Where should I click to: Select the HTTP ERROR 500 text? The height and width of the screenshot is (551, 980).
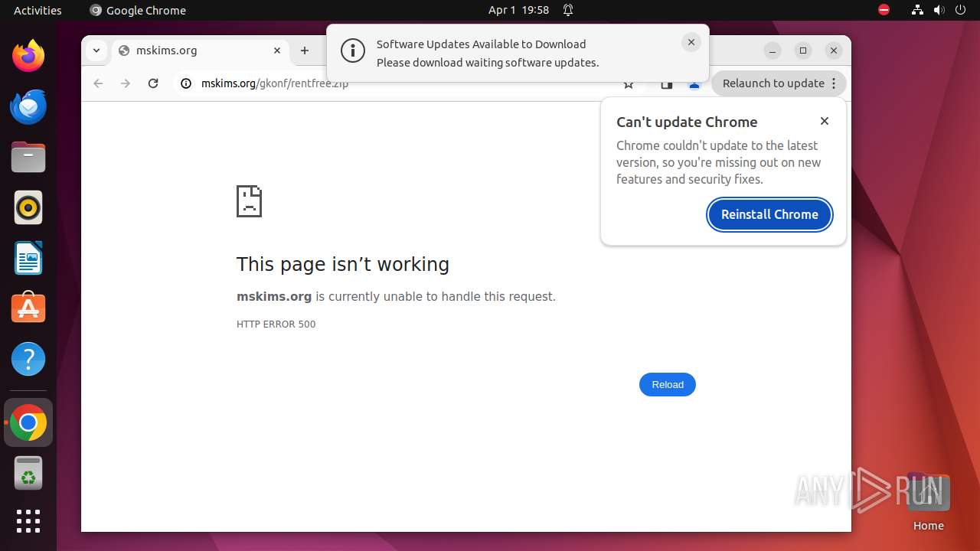[276, 324]
